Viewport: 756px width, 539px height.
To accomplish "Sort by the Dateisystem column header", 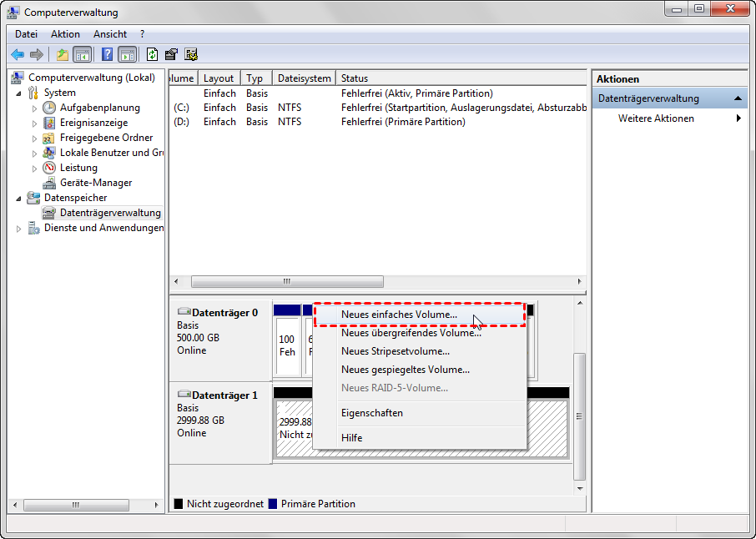I will click(x=305, y=78).
